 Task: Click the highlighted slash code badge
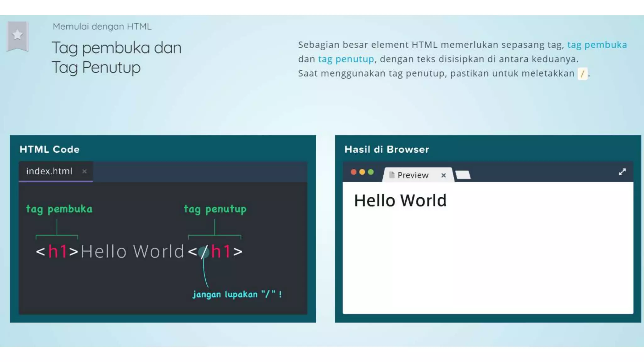[x=582, y=74]
